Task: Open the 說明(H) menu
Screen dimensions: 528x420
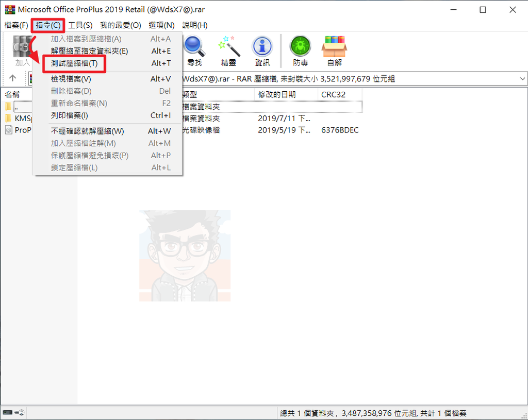Action: (194, 25)
